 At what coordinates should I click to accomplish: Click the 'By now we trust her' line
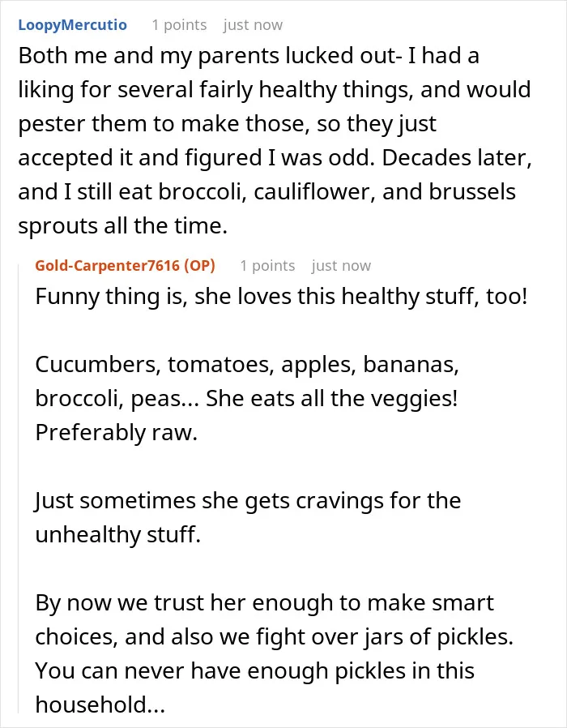click(265, 602)
